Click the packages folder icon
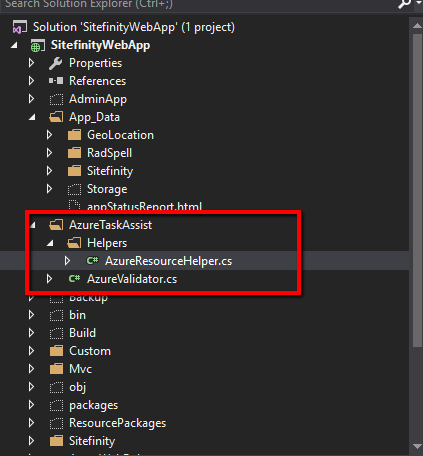The height and width of the screenshot is (456, 423). tap(56, 405)
